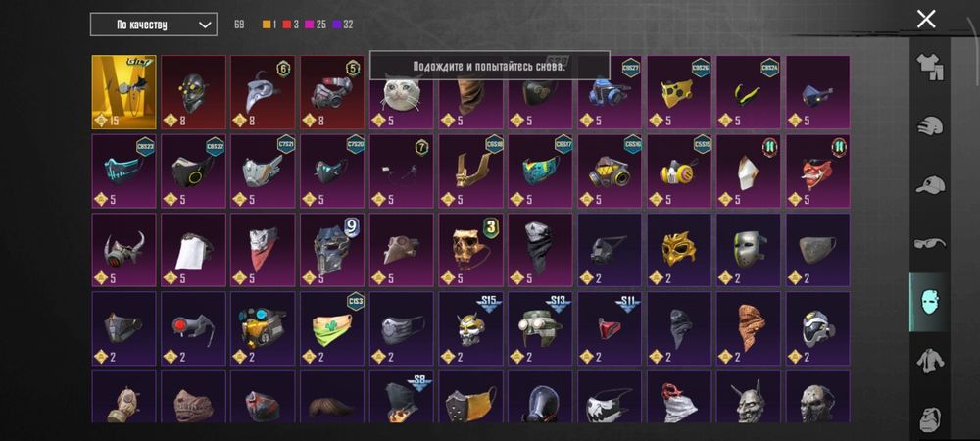The width and height of the screenshot is (980, 441).
Task: Select the helmet headgear category icon
Action: click(x=929, y=125)
